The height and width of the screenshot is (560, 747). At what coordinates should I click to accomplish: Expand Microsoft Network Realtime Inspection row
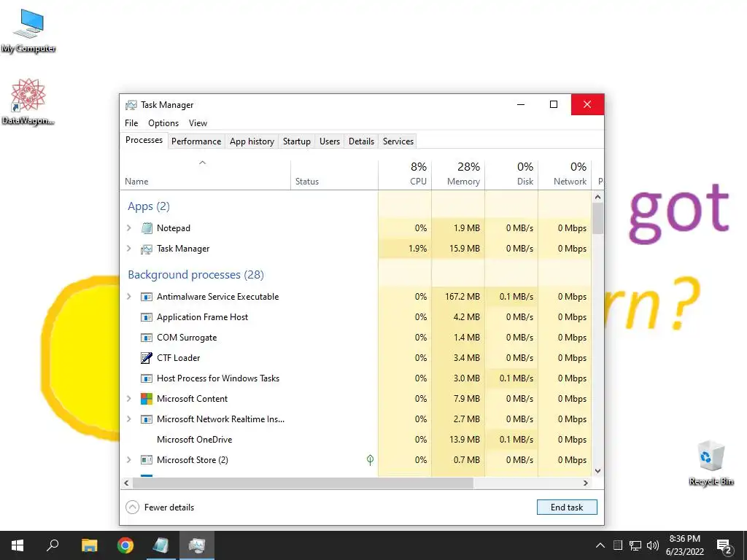[128, 419]
